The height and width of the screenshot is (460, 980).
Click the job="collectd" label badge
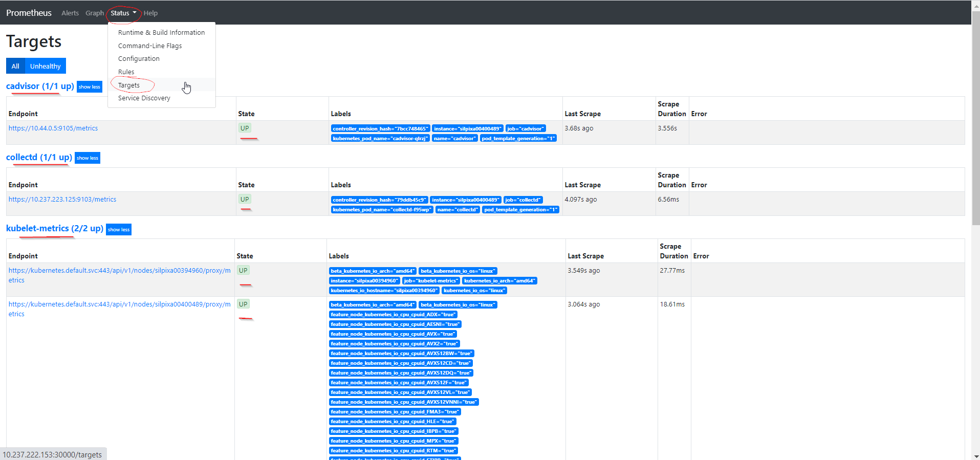click(x=523, y=200)
